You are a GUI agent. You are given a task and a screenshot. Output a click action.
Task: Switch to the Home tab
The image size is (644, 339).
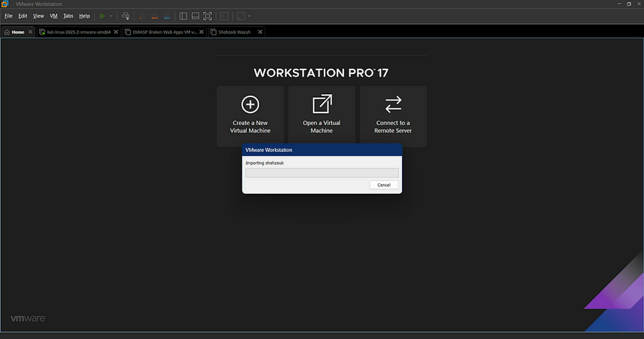(x=18, y=32)
